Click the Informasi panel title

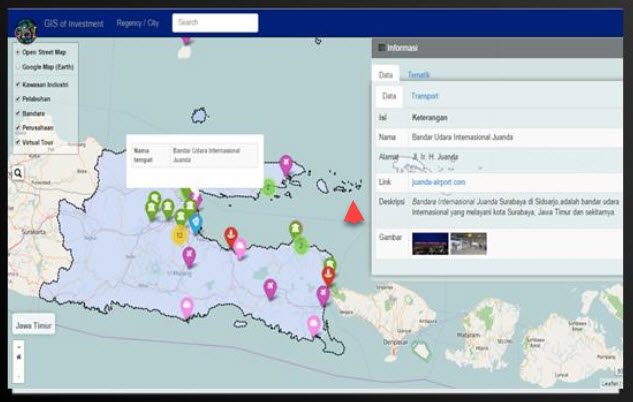(402, 48)
